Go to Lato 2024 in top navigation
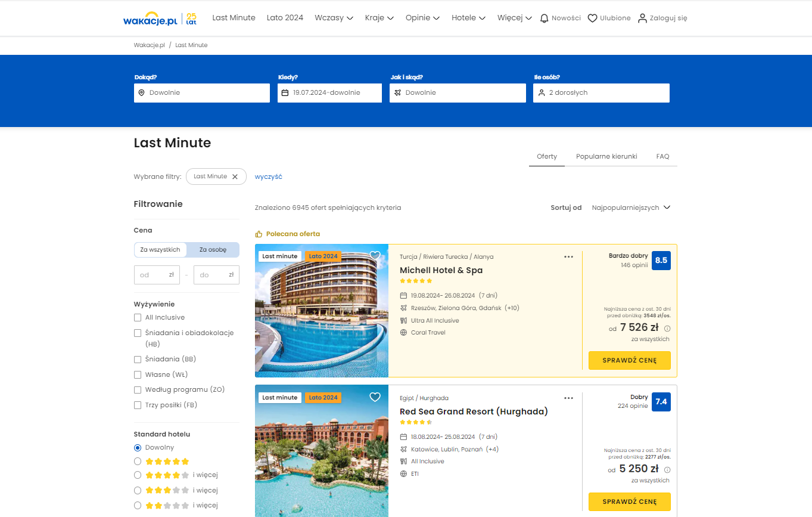The width and height of the screenshot is (812, 517). pyautogui.click(x=285, y=18)
